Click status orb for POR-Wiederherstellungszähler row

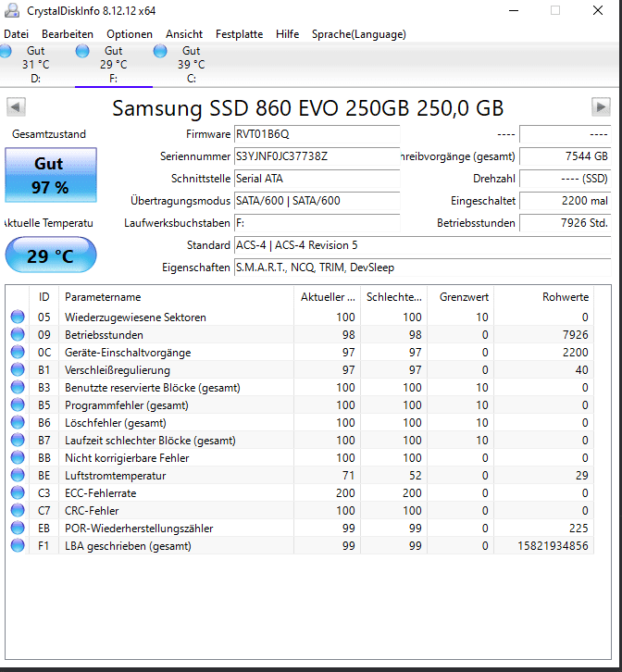pyautogui.click(x=18, y=528)
